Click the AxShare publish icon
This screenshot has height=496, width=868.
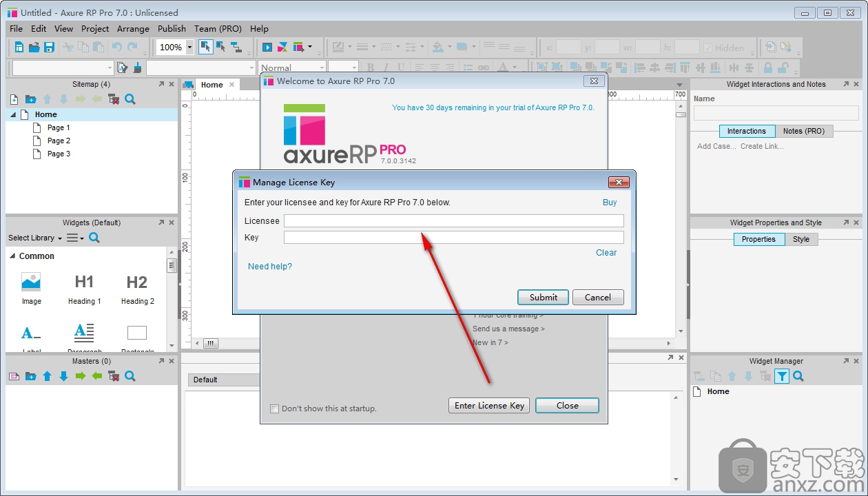pyautogui.click(x=282, y=47)
